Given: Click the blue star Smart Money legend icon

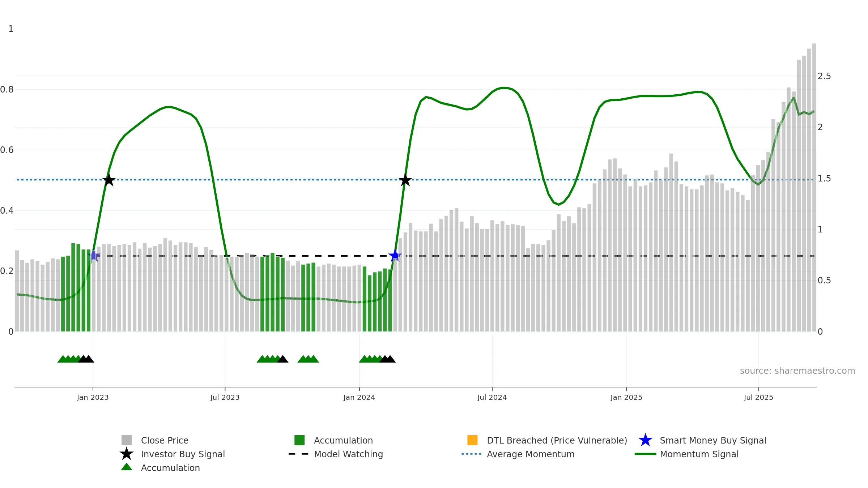Looking at the screenshot, I should pos(645,440).
